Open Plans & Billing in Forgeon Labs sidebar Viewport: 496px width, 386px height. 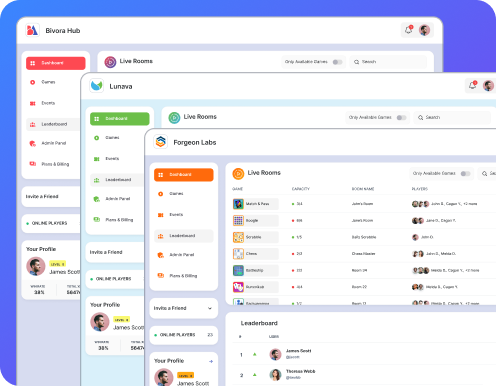point(184,276)
